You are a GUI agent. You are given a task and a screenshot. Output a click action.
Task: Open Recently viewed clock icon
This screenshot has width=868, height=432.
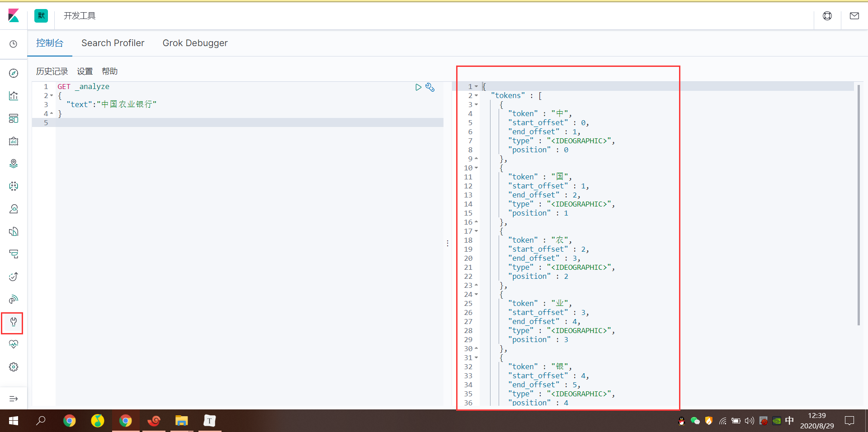click(x=14, y=44)
